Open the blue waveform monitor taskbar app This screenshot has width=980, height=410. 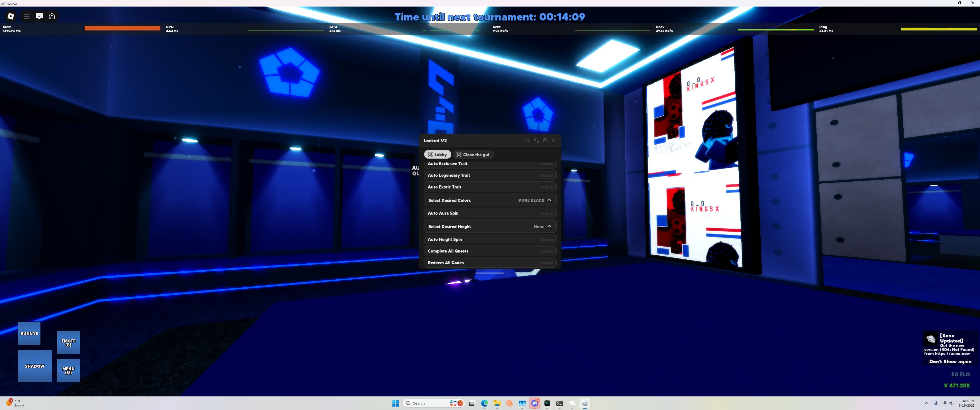522,403
